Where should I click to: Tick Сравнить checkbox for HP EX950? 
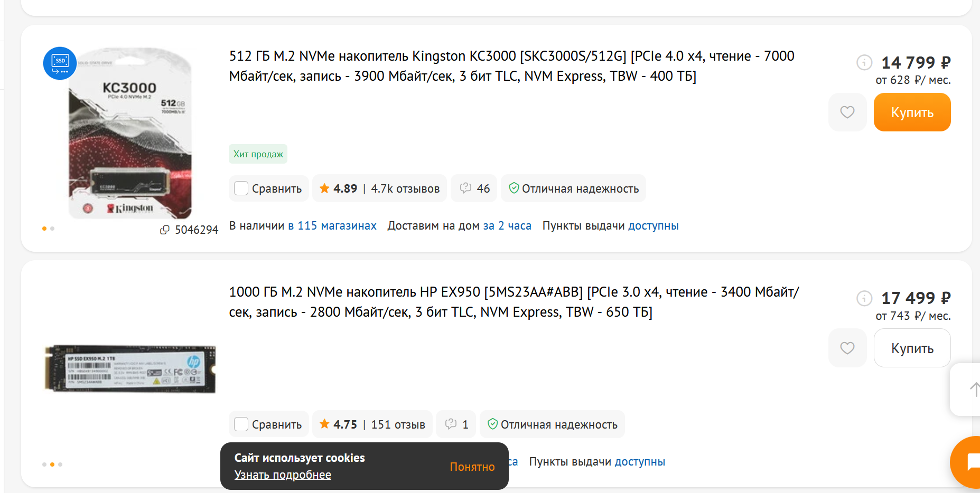(241, 424)
